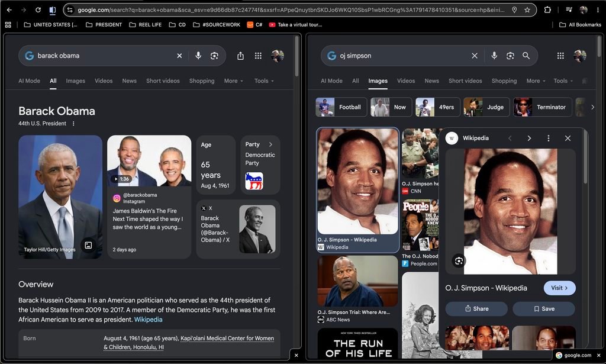This screenshot has width=606, height=364.
Task: Click the address bar URL field
Action: tap(291, 9)
